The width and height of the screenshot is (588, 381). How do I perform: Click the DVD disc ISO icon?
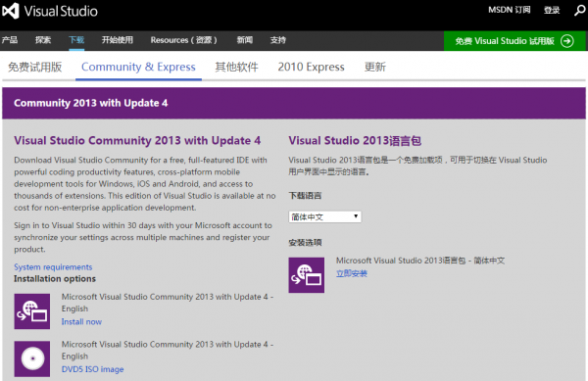[x=32, y=358]
